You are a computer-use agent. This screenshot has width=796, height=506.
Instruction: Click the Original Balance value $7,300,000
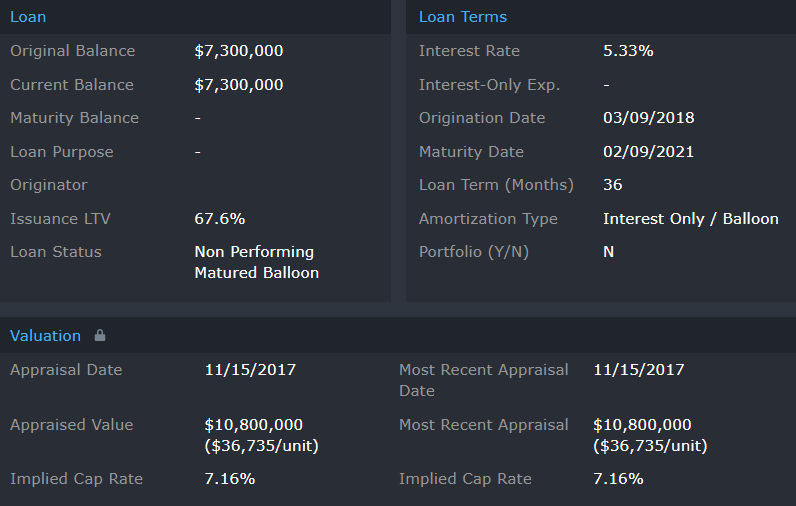pos(238,51)
